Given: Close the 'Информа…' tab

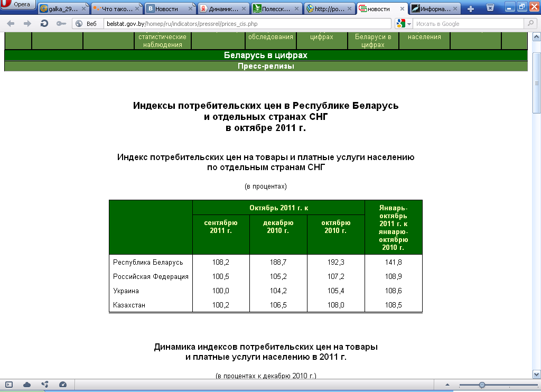Looking at the screenshot, I should 455,9.
